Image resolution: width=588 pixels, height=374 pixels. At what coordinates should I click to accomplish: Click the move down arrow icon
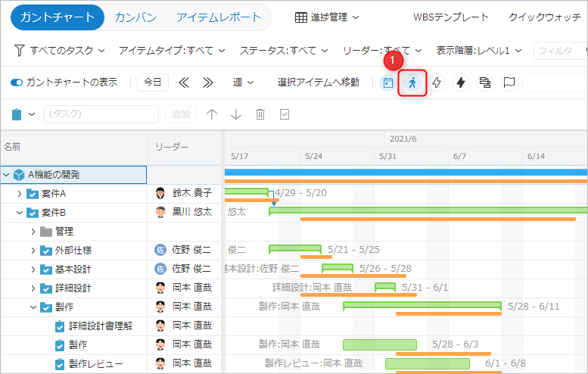236,114
